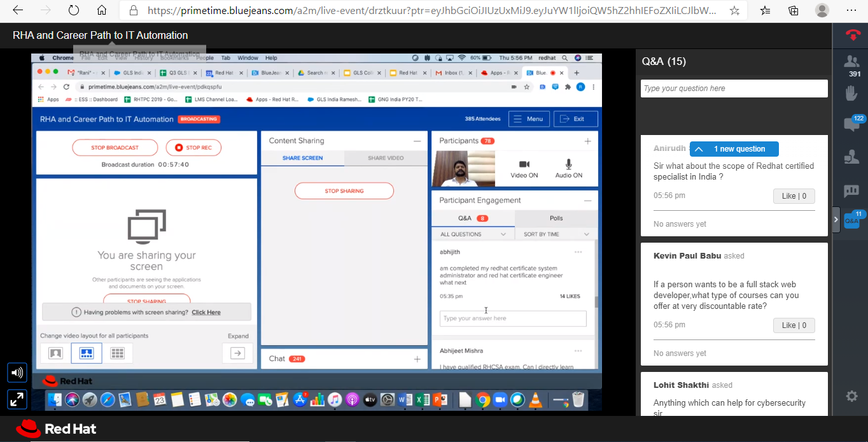Expand the Chat panel with plus
This screenshot has height=442, width=868.
tap(417, 359)
